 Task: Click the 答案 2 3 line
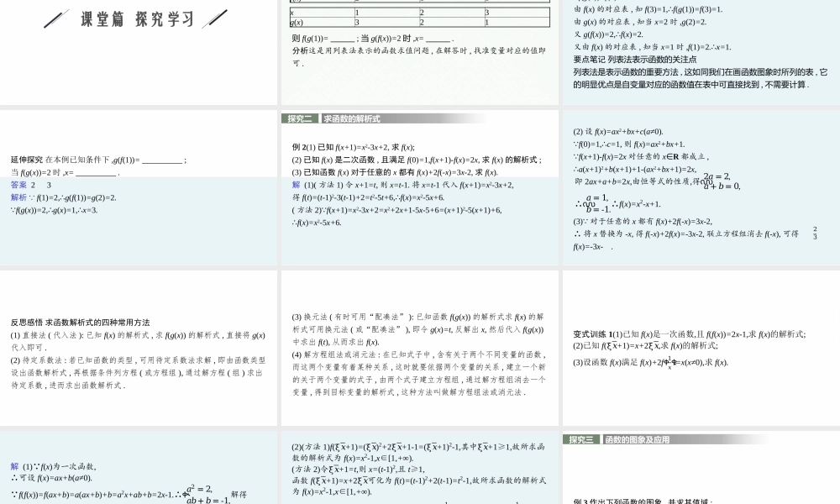coord(31,185)
